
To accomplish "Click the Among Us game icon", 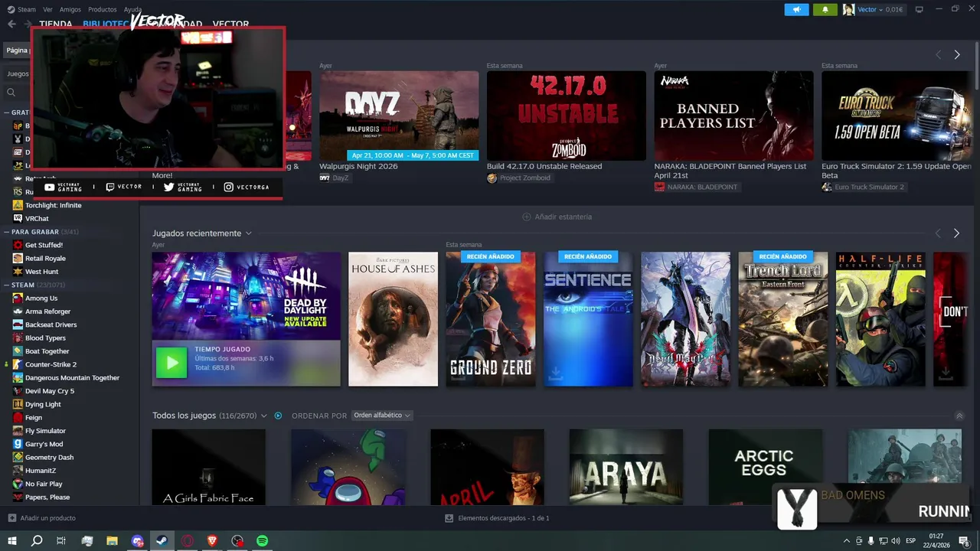I will point(18,298).
